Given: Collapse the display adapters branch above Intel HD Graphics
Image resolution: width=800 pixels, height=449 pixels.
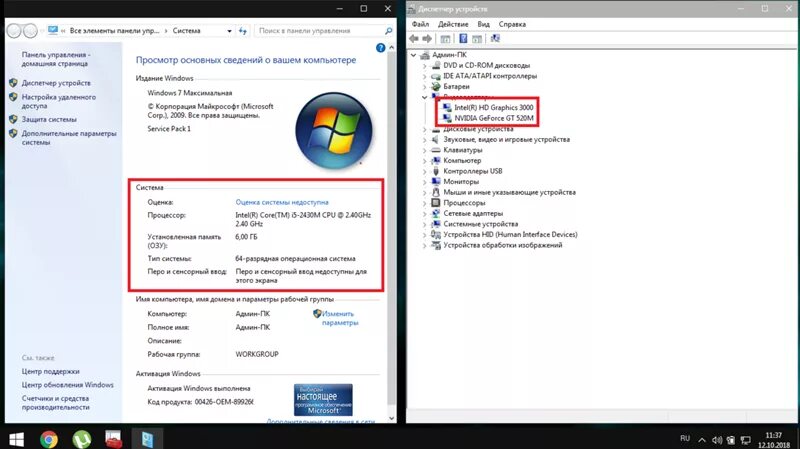Looking at the screenshot, I should tap(424, 97).
